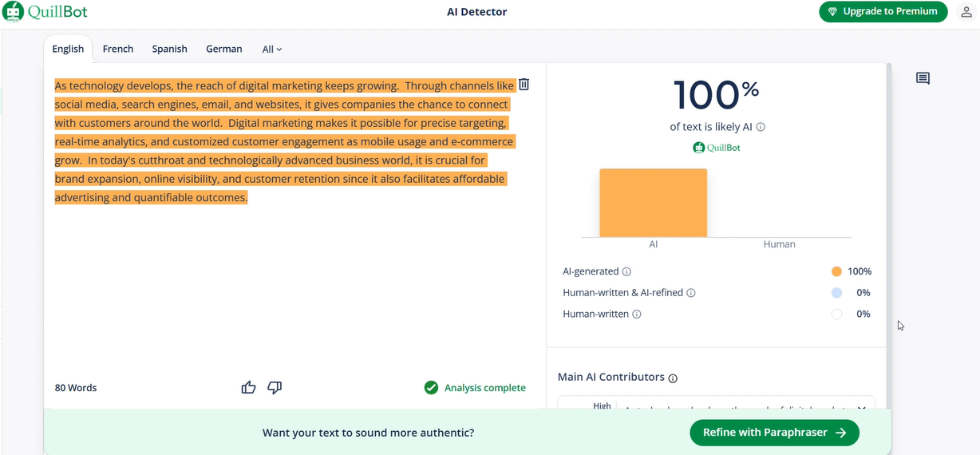980x455 pixels.
Task: Click the orange AI-generated color dot
Action: [x=836, y=271]
